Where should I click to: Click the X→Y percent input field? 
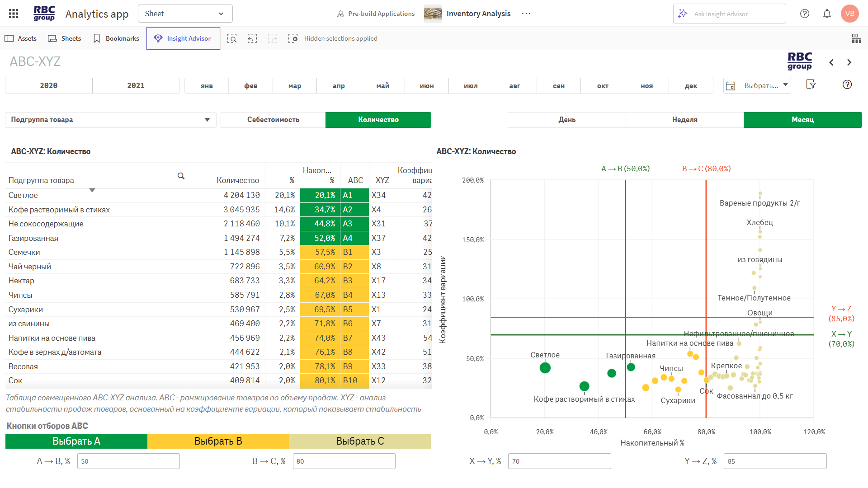coord(559,461)
